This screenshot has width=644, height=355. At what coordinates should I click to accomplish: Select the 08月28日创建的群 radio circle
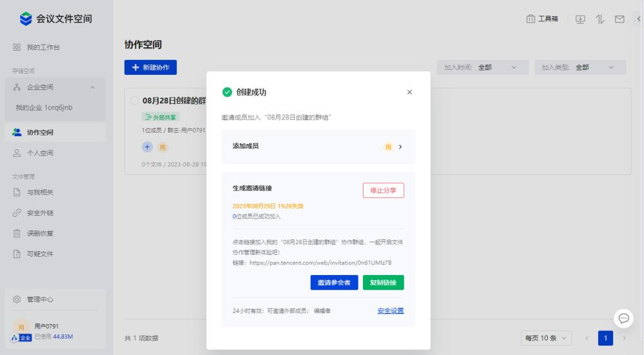tap(135, 101)
